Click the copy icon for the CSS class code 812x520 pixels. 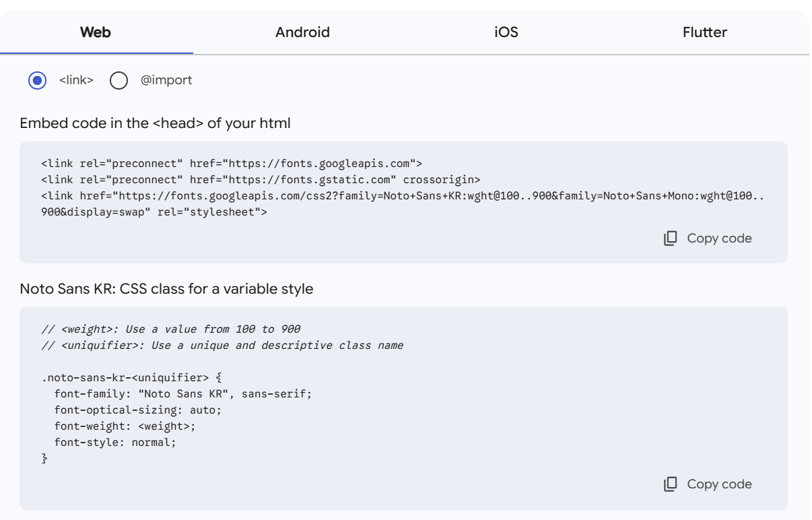coord(670,484)
